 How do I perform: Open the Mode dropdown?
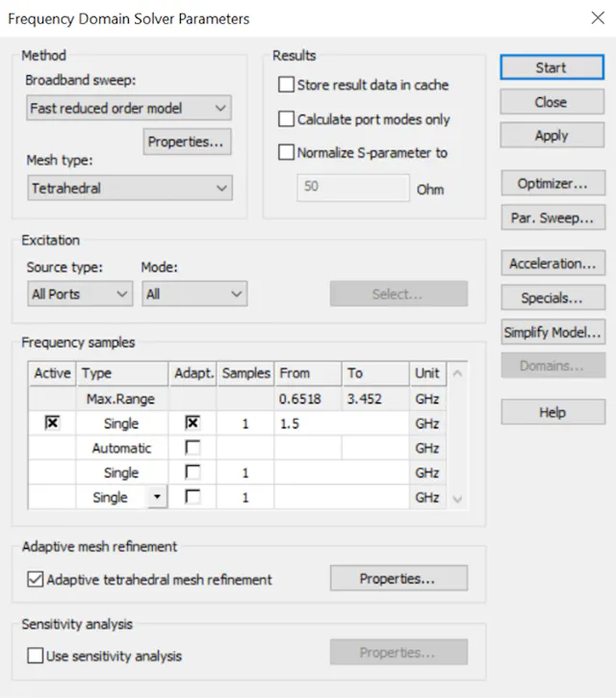tap(194, 294)
